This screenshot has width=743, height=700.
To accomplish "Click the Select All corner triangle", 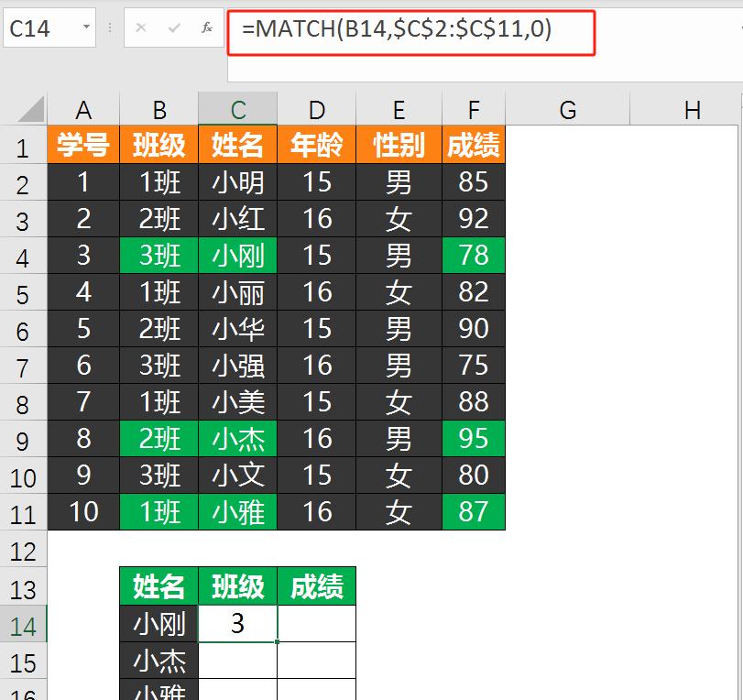I will 31,109.
